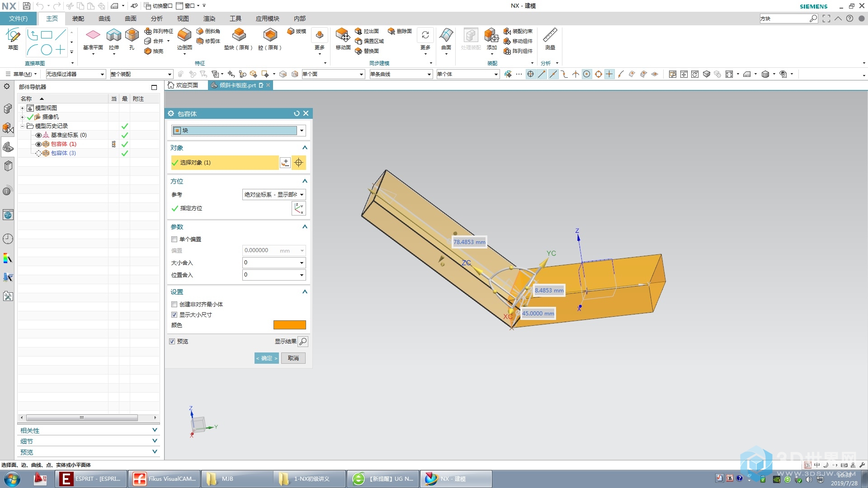Image resolution: width=868 pixels, height=488 pixels.
Task: Click the command finder search field
Action: coord(784,19)
